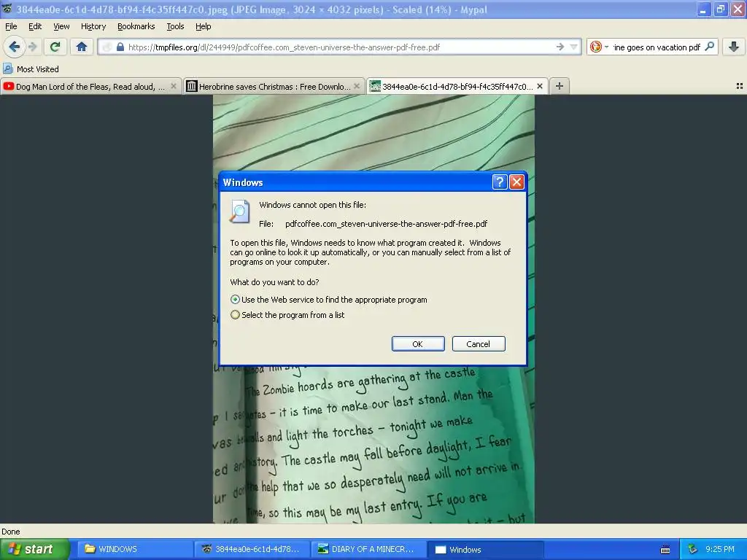Screen dimensions: 747x560
Task: Click the Mypal raccoon title bar icon
Action: pyautogui.click(x=7, y=9)
